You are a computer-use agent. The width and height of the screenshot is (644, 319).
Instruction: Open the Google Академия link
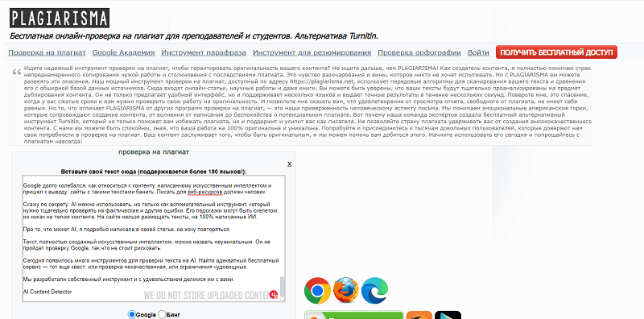123,52
